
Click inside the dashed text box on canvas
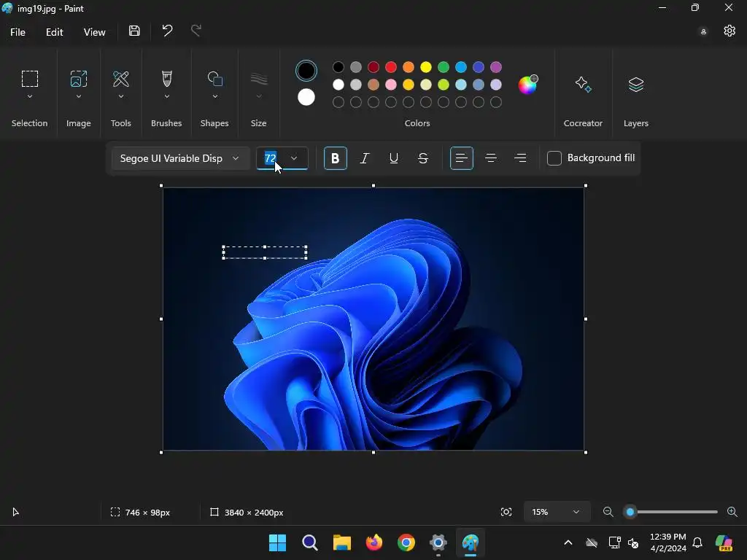tap(264, 252)
